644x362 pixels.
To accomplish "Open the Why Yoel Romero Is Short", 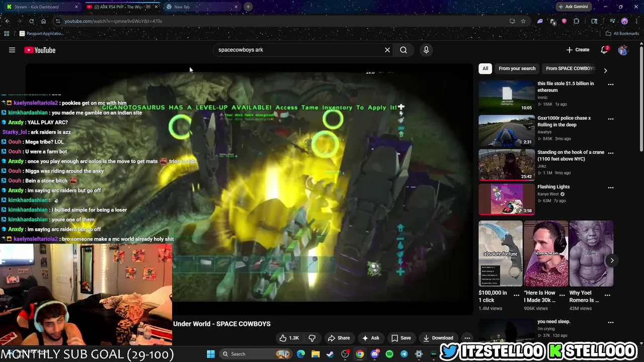I will (x=591, y=253).
